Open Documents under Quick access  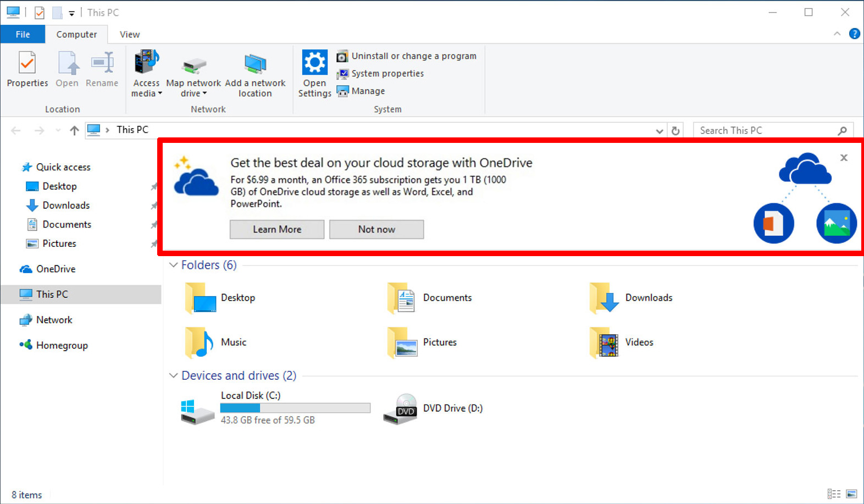[59, 224]
